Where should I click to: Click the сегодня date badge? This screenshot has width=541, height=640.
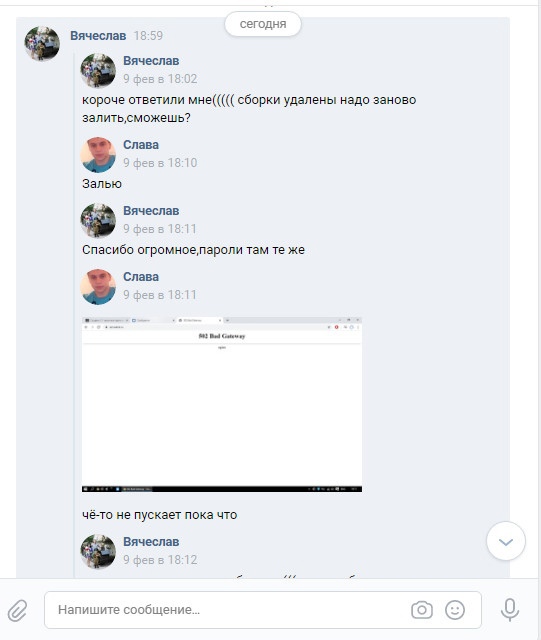tap(263, 24)
